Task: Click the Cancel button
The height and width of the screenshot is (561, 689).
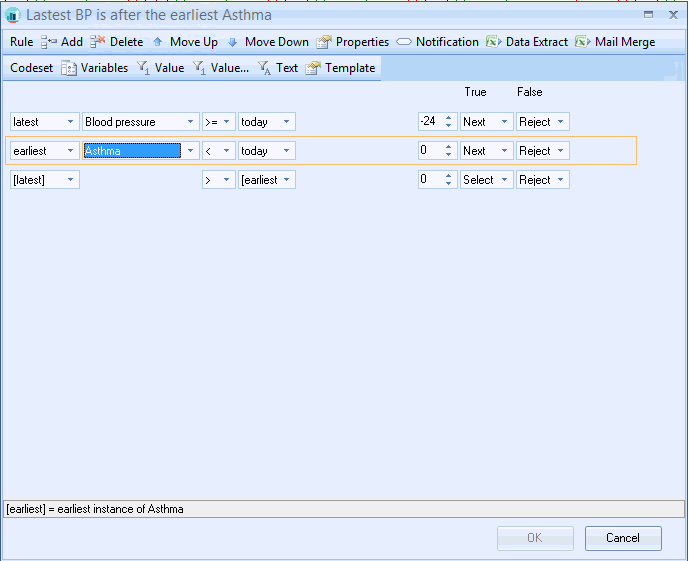Action: click(623, 538)
